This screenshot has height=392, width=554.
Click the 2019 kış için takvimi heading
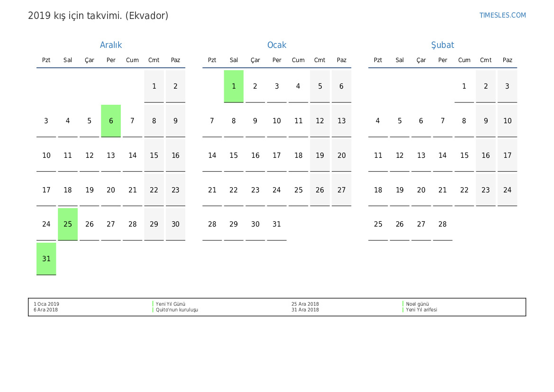[x=98, y=16]
